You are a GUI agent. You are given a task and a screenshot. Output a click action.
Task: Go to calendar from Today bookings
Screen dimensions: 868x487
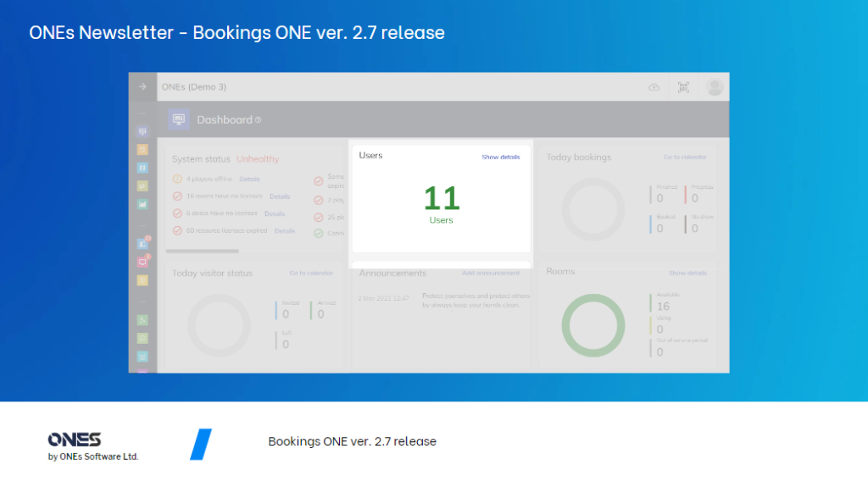point(685,158)
